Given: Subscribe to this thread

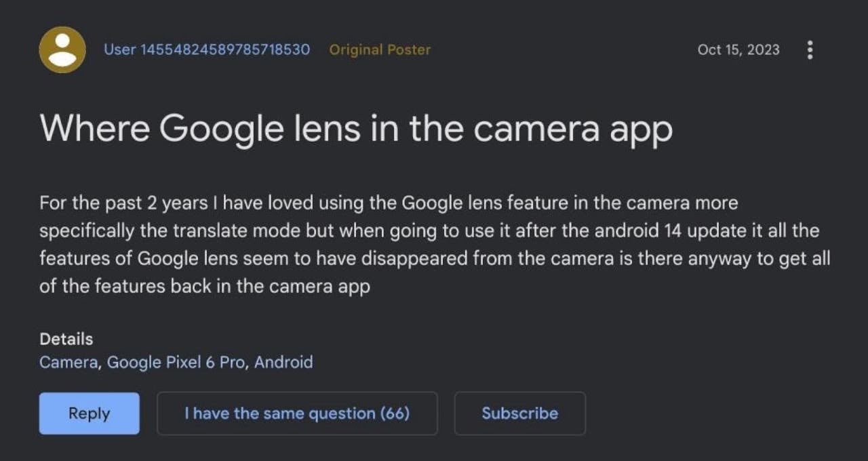Looking at the screenshot, I should [x=520, y=414].
